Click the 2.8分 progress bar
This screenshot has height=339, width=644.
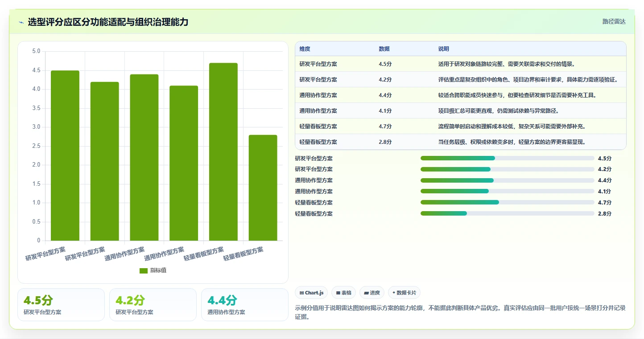(x=508, y=214)
